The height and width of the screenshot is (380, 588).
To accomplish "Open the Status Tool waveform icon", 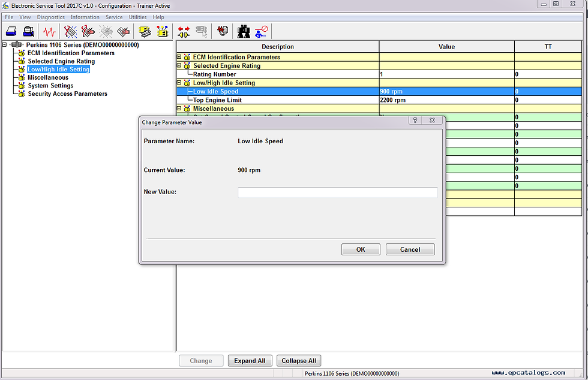I will [49, 32].
